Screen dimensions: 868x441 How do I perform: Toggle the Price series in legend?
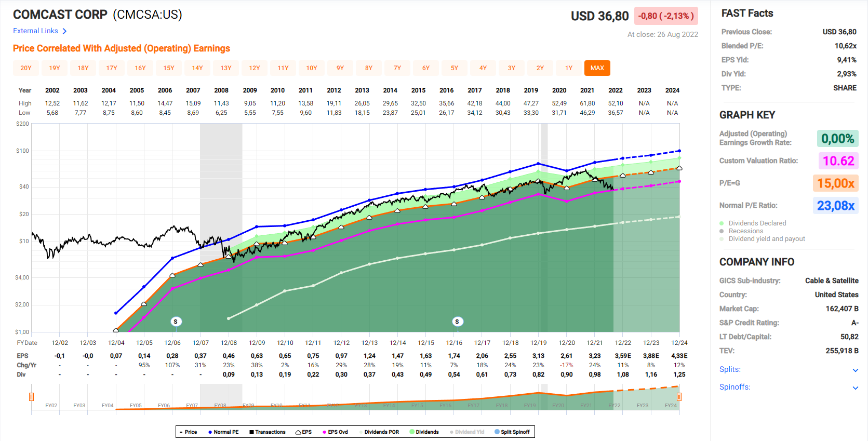pyautogui.click(x=188, y=432)
